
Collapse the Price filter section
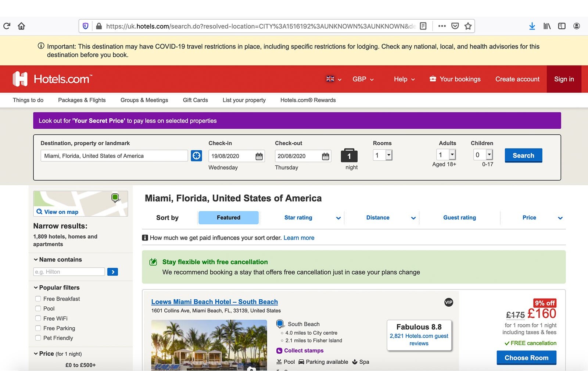click(x=58, y=354)
